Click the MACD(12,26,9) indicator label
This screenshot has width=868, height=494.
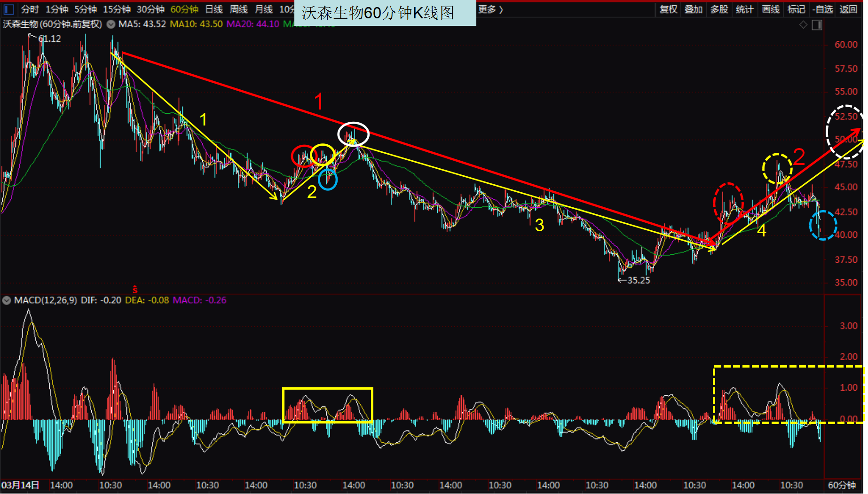[45, 300]
